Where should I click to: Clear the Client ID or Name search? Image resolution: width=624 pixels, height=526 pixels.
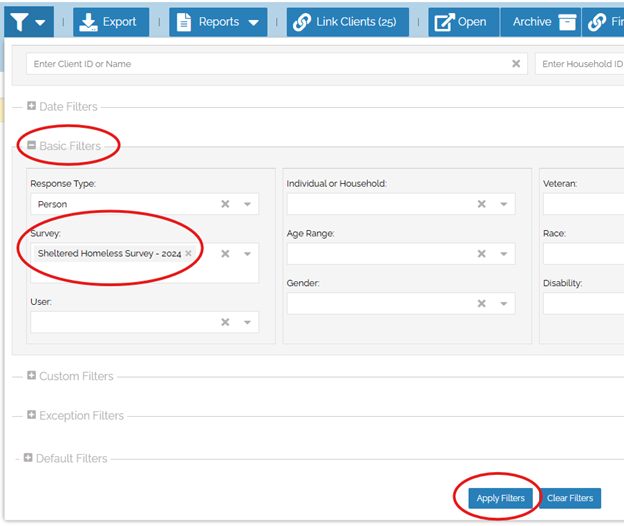click(516, 64)
